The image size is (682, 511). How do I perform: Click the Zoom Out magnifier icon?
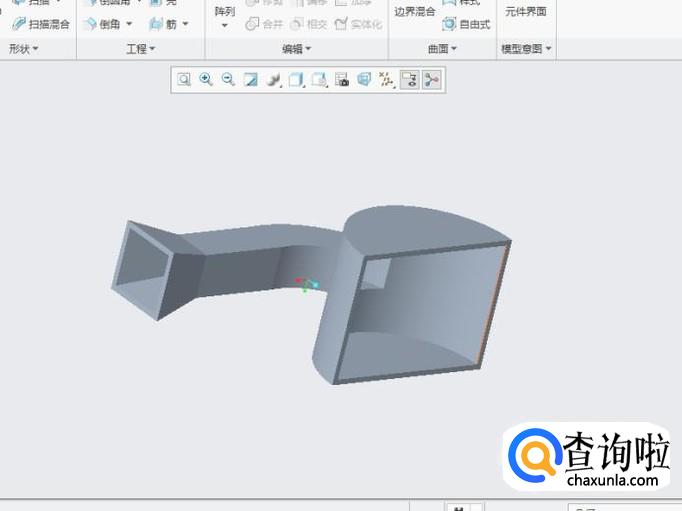[228, 80]
